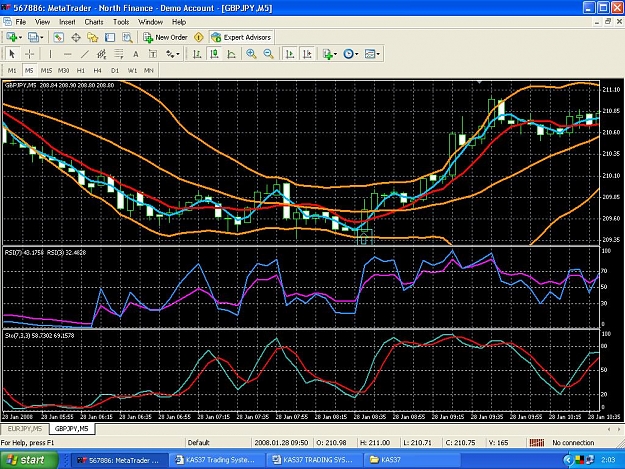Click the No connection status indicator
This screenshot has height=469, width=625.
(573, 443)
